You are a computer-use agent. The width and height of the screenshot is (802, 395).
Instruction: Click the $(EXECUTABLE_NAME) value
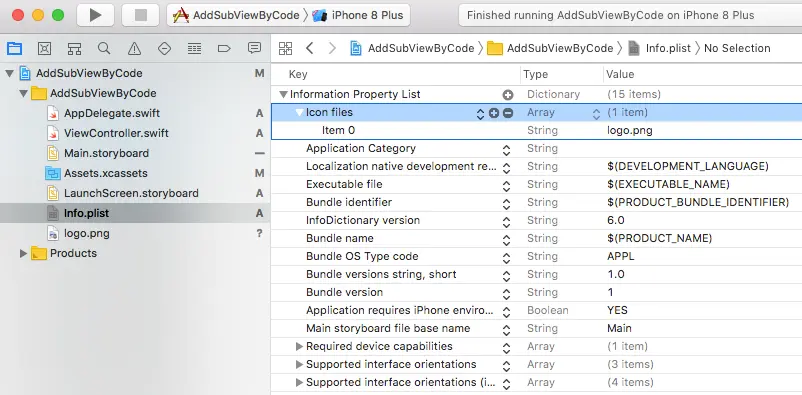pyautogui.click(x=668, y=184)
